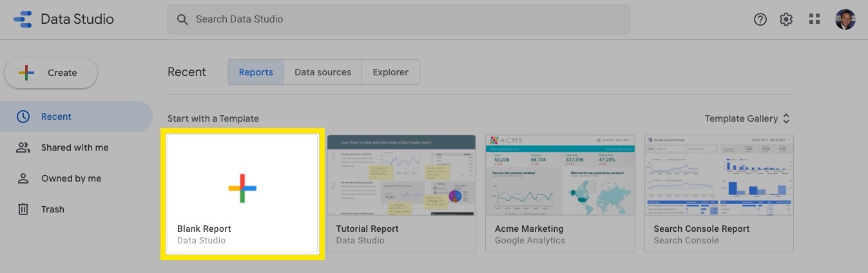Open the Tutorial Report template thumbnail

pyautogui.click(x=401, y=175)
